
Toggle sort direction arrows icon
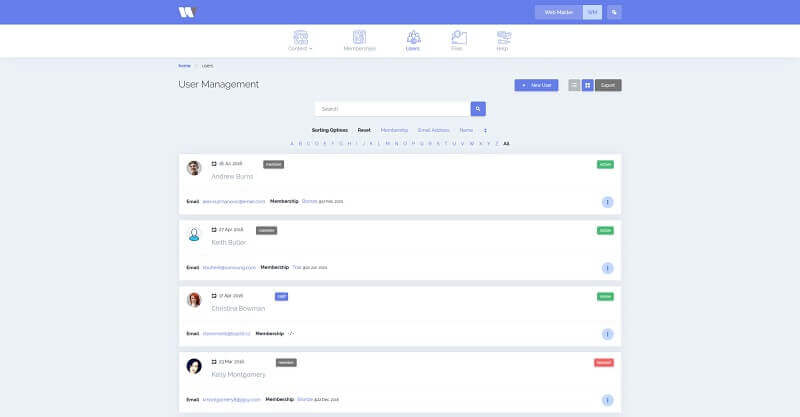[485, 131]
